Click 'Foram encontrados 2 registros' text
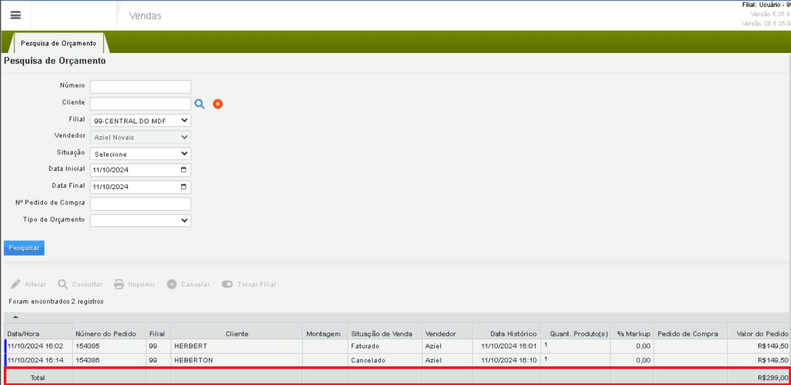Image resolution: width=791 pixels, height=385 pixels. pos(56,301)
